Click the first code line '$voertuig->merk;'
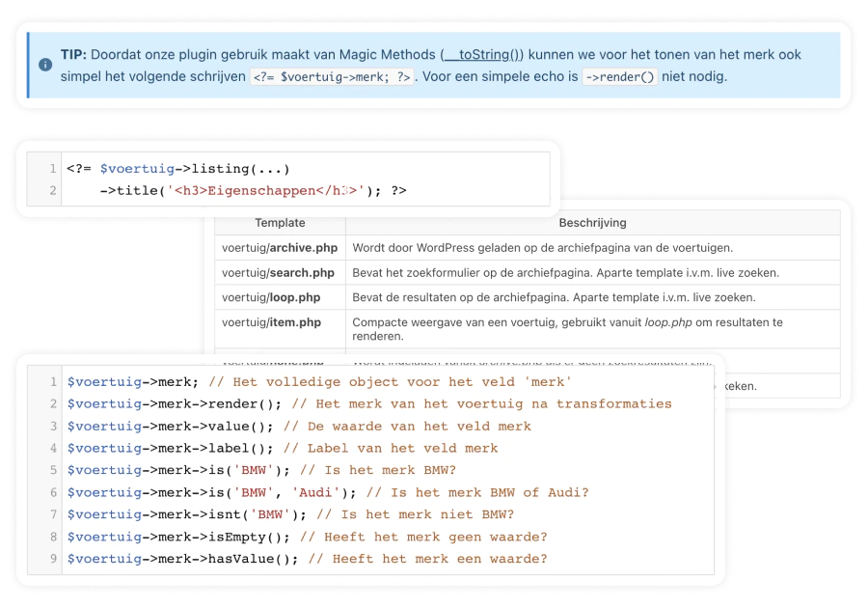The width and height of the screenshot is (868, 608). [x=133, y=382]
